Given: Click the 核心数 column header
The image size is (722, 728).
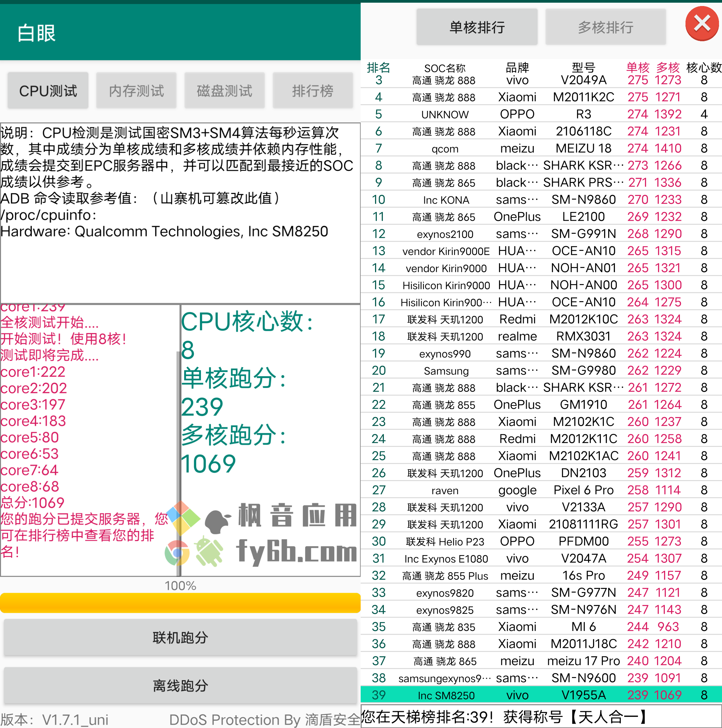Looking at the screenshot, I should (x=704, y=67).
